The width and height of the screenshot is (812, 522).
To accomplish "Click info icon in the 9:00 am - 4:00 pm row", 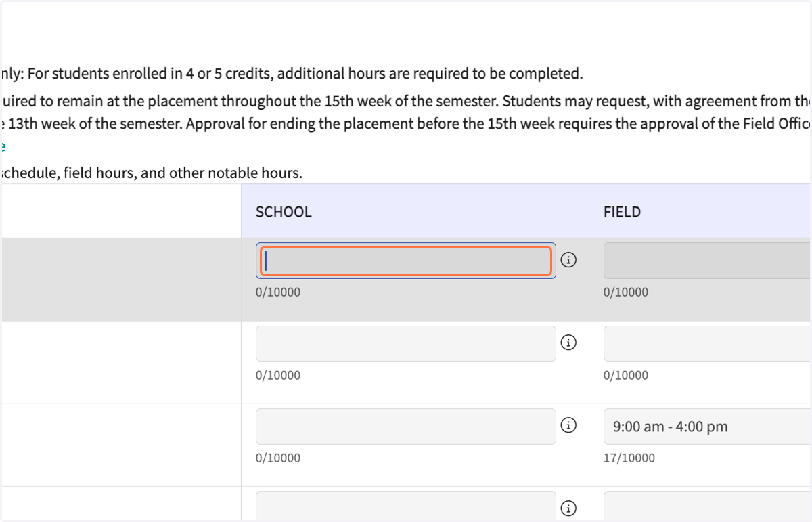I will pos(569,425).
